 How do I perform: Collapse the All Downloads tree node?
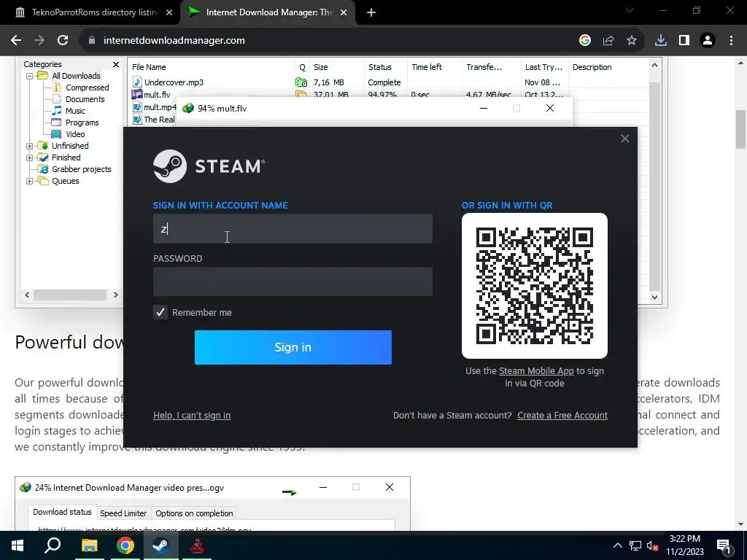(29, 76)
